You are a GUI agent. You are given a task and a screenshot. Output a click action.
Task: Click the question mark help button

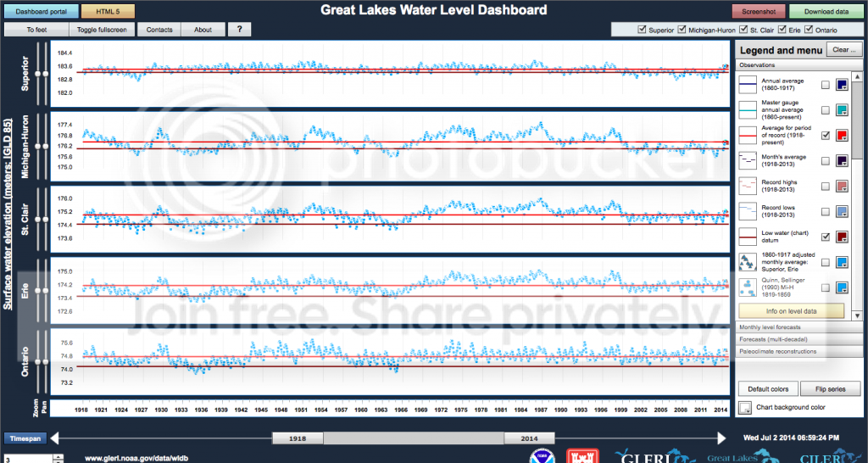pos(239,30)
